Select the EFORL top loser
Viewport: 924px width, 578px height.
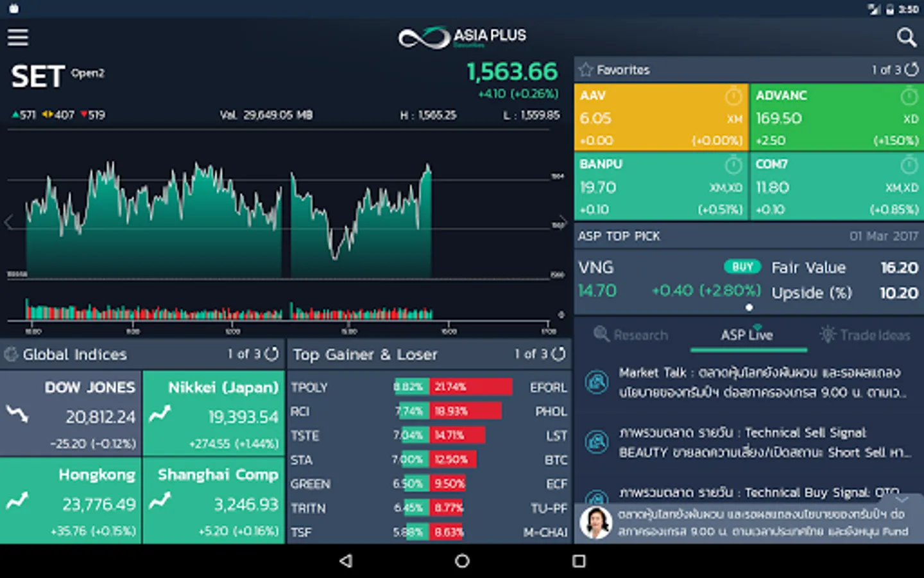click(x=549, y=387)
